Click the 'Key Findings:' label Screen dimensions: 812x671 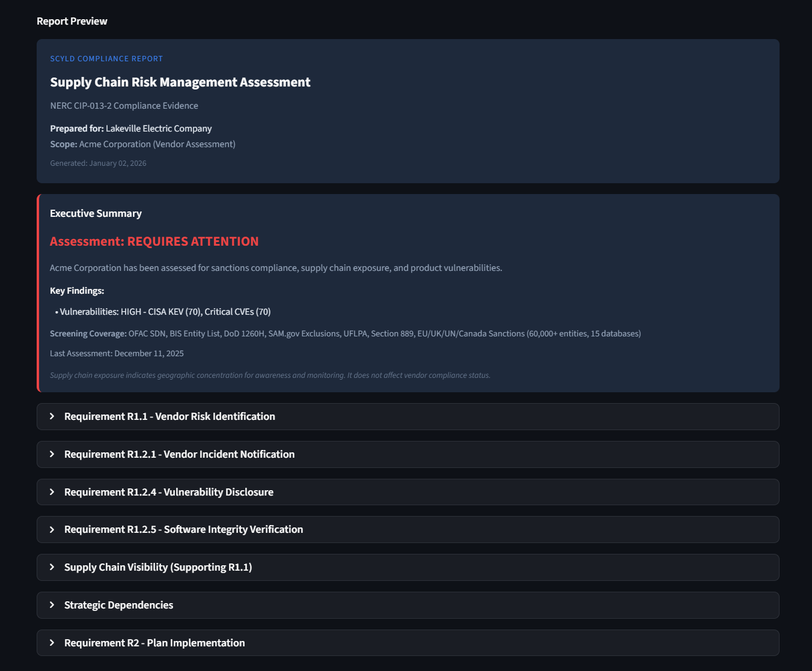(77, 291)
